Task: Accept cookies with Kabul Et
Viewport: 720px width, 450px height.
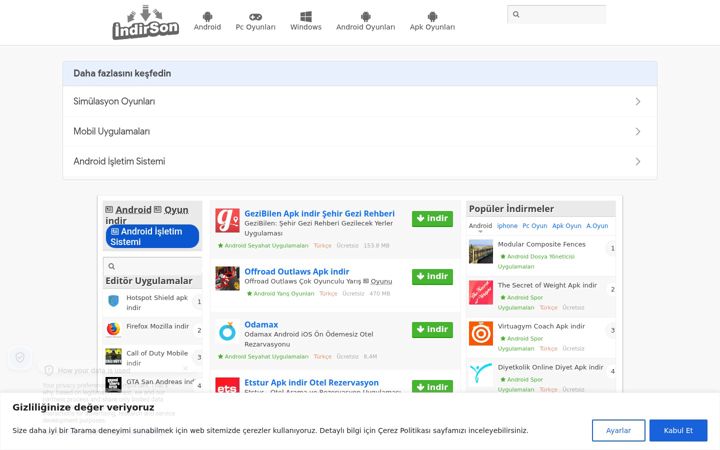Action: coord(678,431)
